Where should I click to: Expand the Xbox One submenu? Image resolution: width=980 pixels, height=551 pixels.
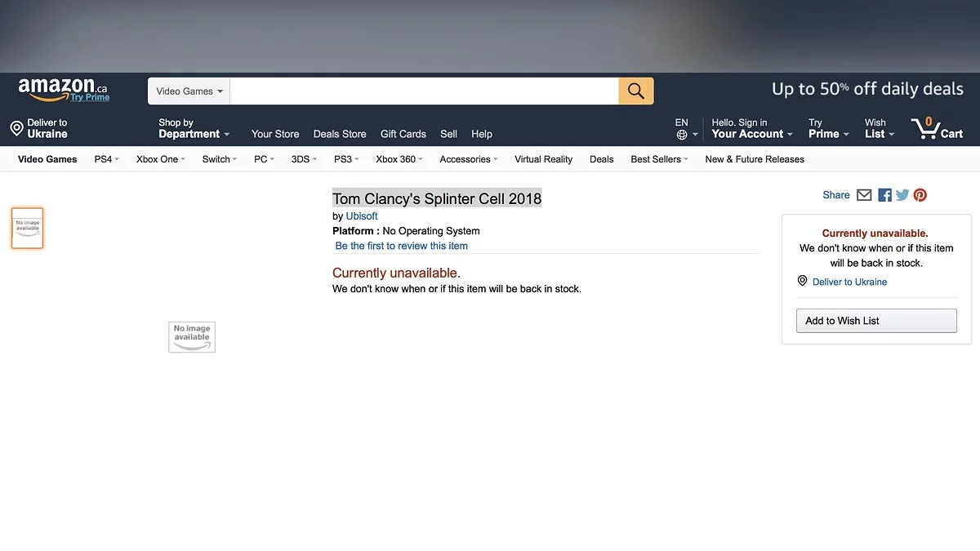coord(161,159)
